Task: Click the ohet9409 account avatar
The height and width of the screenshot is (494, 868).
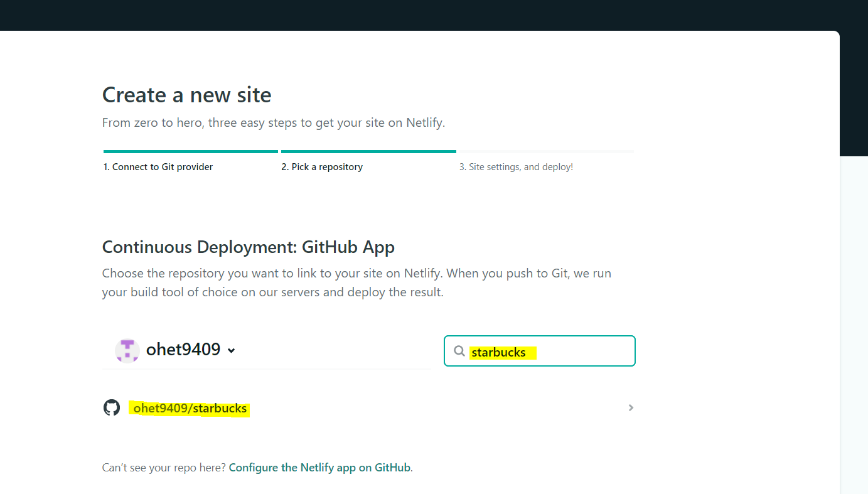Action: coord(127,350)
